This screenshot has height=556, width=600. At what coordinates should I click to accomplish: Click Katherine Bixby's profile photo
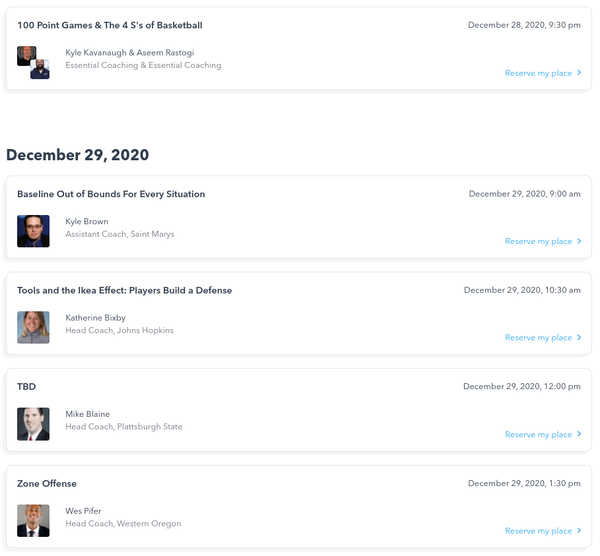[x=33, y=327]
